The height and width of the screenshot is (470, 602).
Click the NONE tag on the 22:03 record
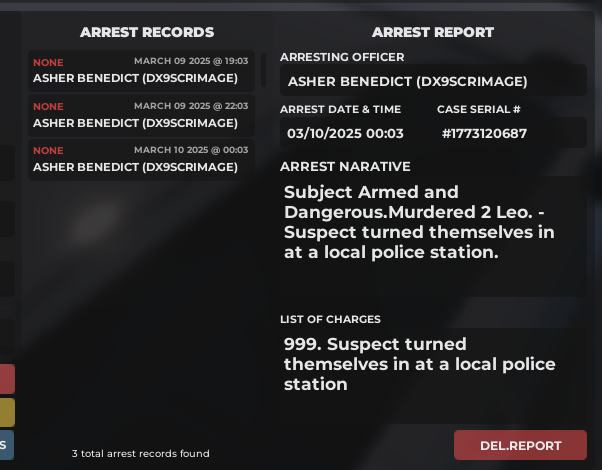coord(48,107)
